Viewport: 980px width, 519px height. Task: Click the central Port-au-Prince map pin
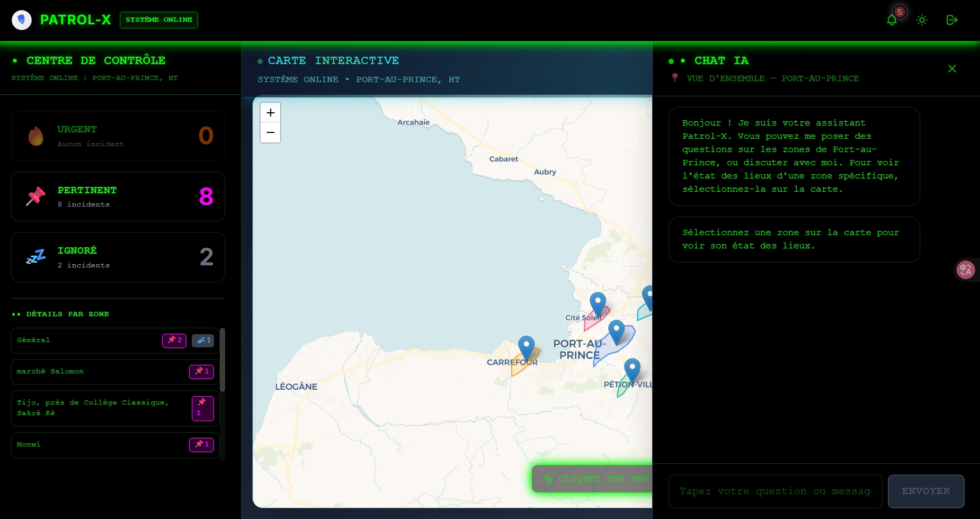point(616,332)
